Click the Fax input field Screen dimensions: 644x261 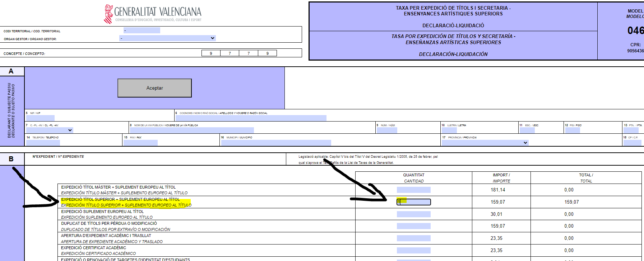(140, 143)
